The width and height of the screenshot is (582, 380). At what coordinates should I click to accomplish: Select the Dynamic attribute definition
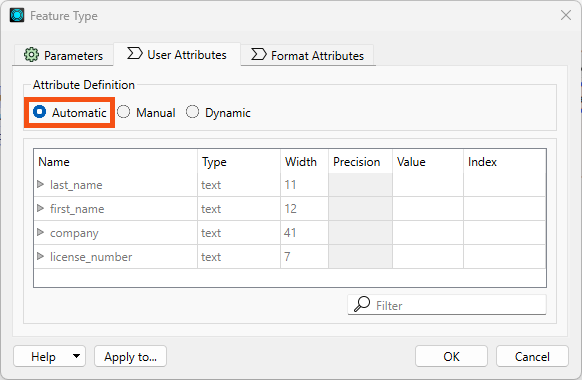pos(218,112)
